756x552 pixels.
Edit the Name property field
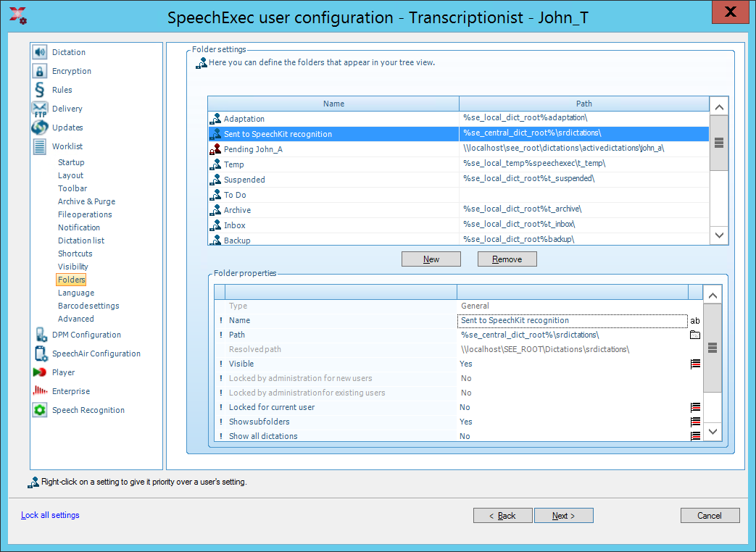(572, 320)
